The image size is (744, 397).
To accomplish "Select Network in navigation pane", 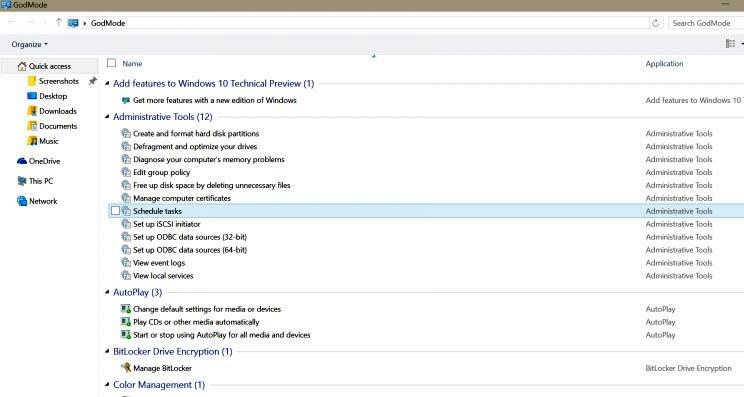I will [43, 201].
